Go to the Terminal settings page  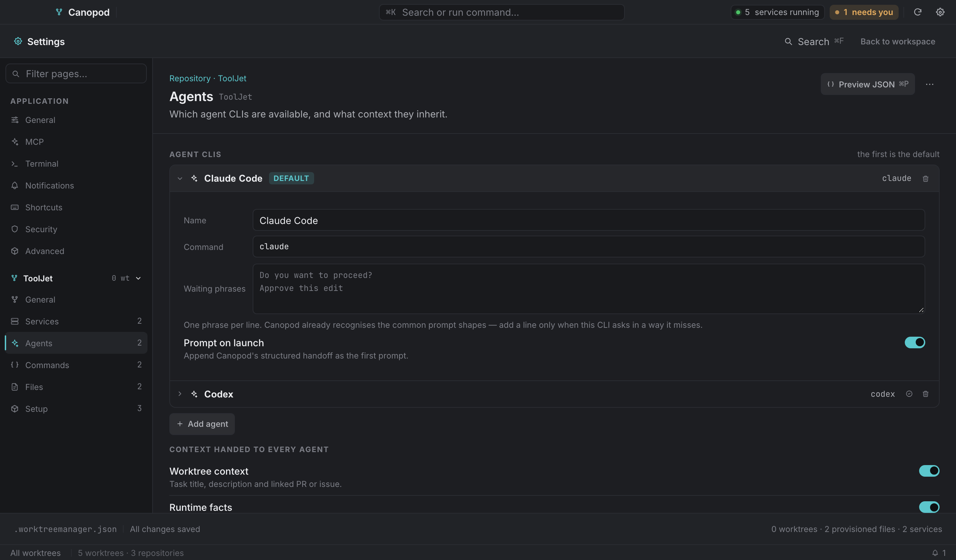pyautogui.click(x=76, y=164)
